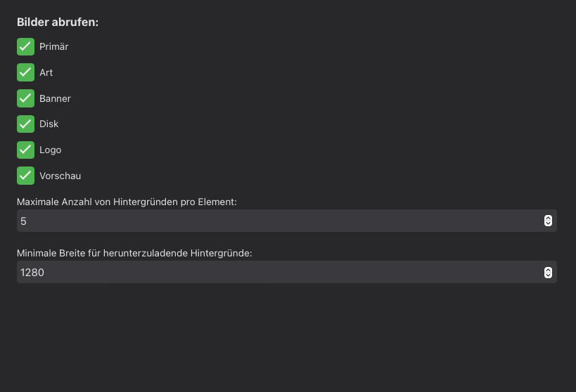Uncheck the Primär checkbox
This screenshot has width=576, height=392.
click(25, 46)
